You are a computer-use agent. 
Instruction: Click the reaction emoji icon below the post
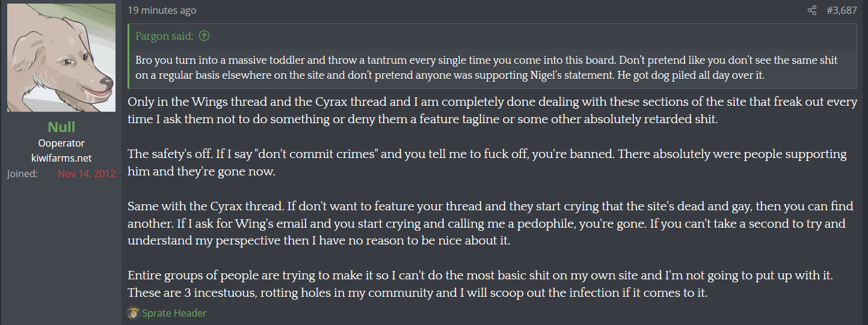coord(134,313)
